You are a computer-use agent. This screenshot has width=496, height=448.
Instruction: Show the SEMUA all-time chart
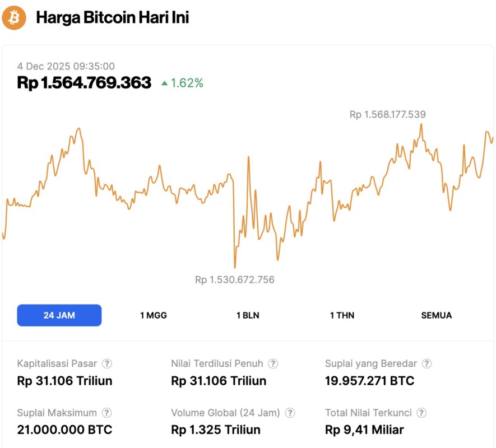(x=436, y=315)
